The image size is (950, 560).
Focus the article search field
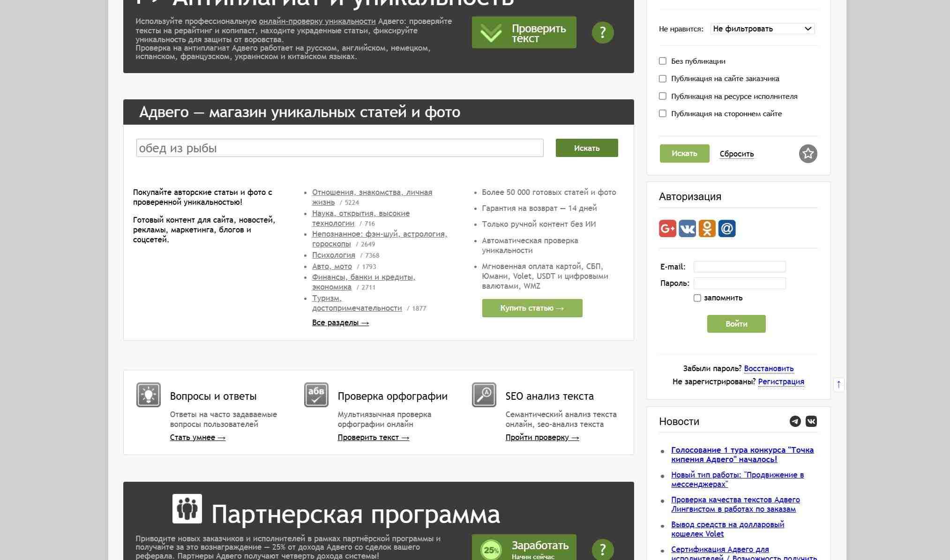click(x=339, y=148)
